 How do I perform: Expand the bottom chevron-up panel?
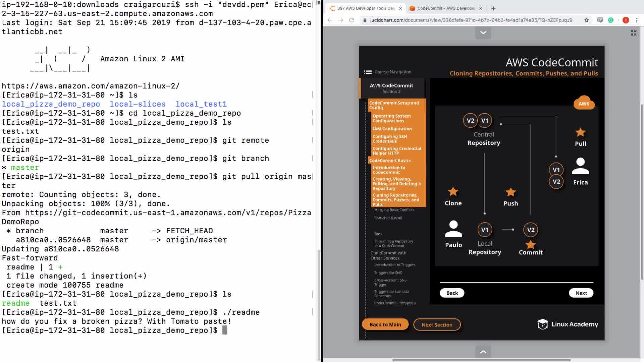[x=483, y=352]
